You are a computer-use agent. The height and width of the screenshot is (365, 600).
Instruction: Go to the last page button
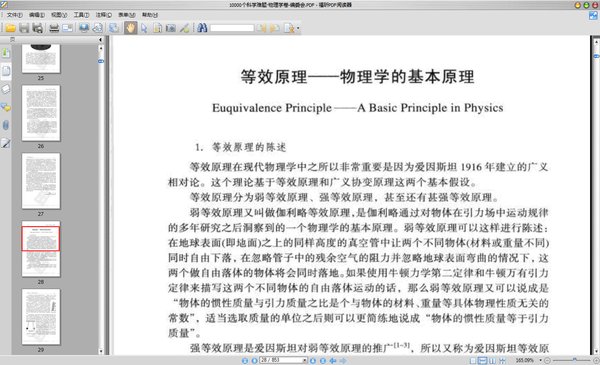323,360
